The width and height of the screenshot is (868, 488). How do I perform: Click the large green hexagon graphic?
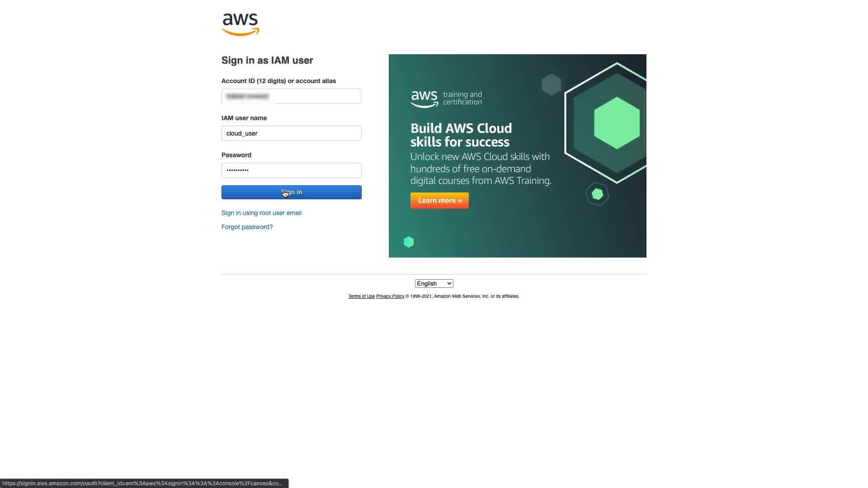pos(617,123)
